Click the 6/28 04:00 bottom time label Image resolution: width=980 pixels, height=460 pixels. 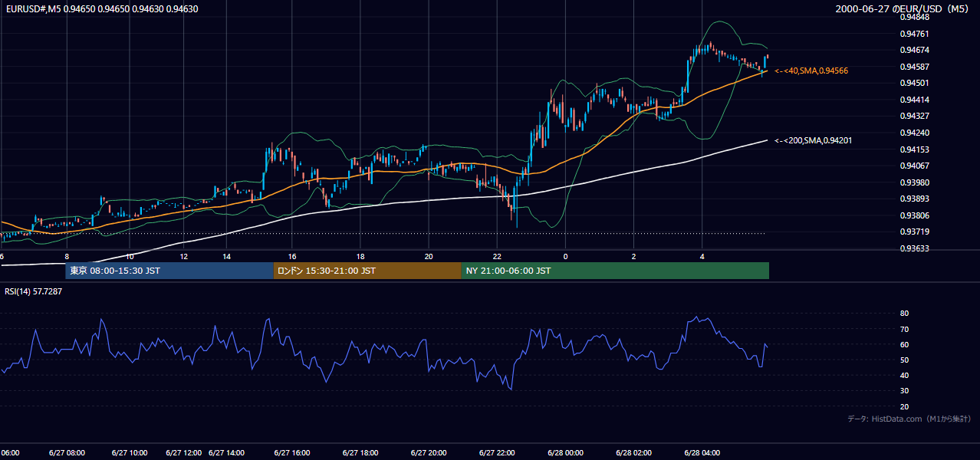tap(702, 452)
